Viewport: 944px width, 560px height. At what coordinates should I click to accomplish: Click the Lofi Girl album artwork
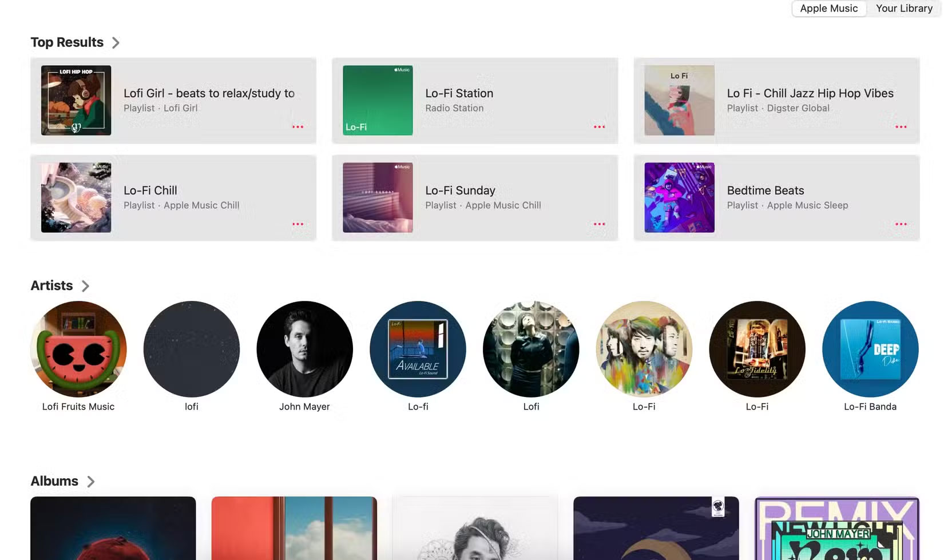[76, 100]
